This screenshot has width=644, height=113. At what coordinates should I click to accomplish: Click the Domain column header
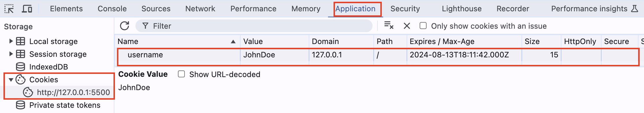(x=341, y=41)
